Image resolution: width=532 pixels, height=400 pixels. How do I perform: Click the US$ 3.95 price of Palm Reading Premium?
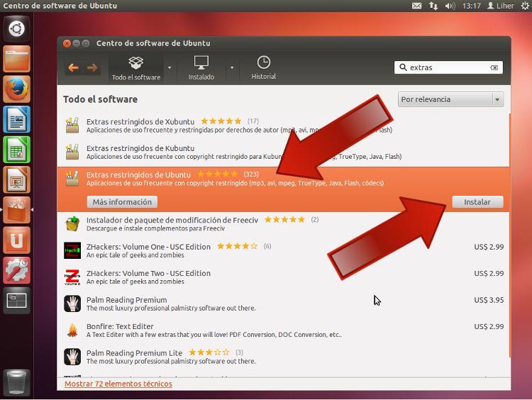489,300
